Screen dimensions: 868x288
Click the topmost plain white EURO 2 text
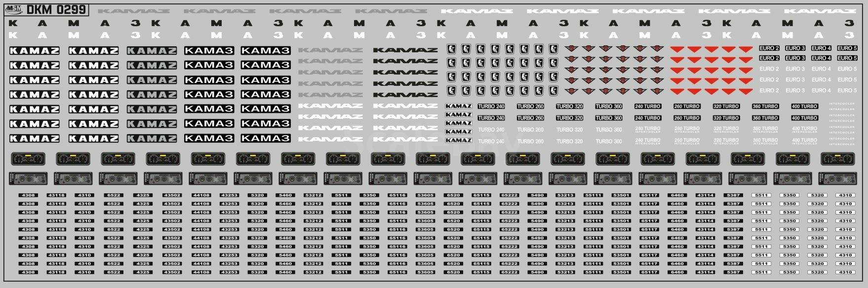(769, 69)
